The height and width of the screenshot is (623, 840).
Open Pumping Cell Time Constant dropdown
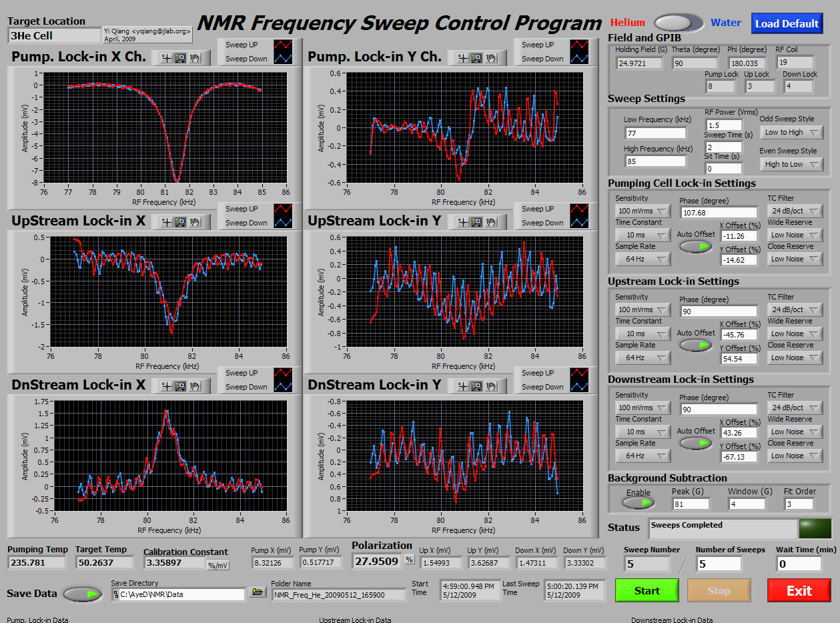point(643,235)
